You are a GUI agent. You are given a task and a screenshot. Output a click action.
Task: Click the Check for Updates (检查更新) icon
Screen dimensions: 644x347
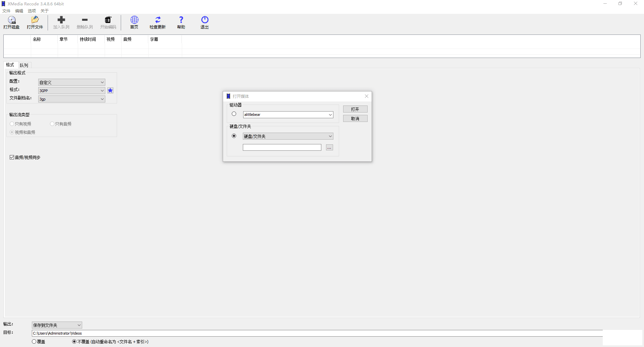point(158,20)
